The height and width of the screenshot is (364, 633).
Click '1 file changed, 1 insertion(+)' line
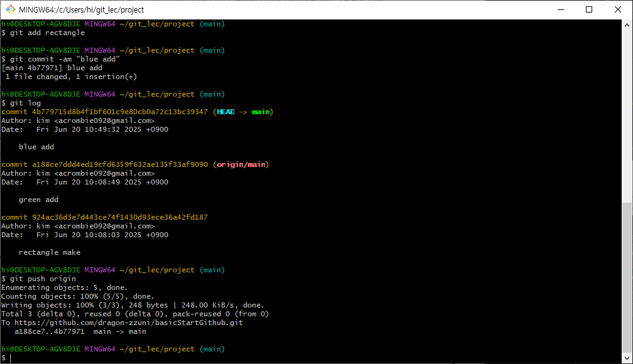[x=71, y=77]
